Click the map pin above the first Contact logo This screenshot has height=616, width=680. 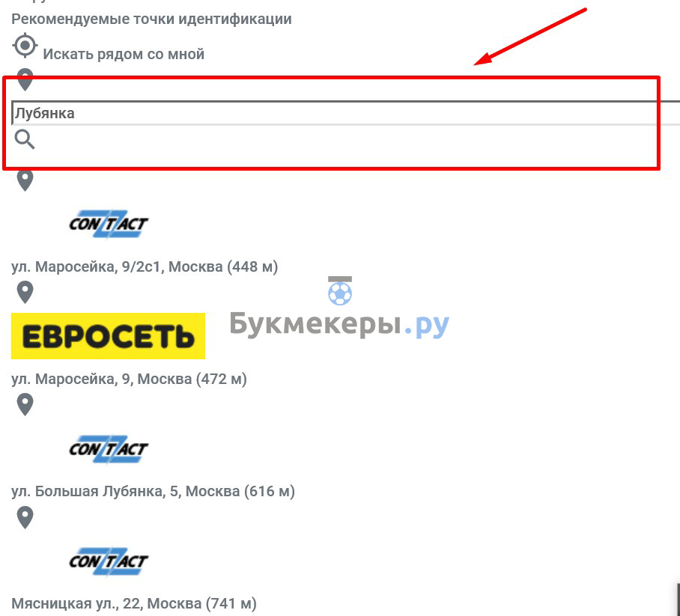click(x=25, y=180)
